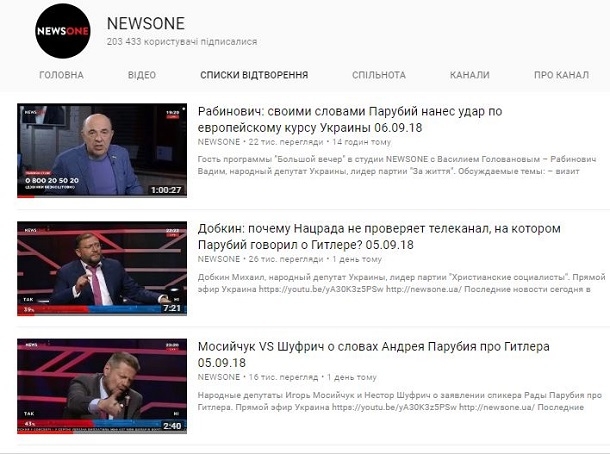
Task: Click NEWSONE uploader name under Добкин video
Action: [x=219, y=259]
